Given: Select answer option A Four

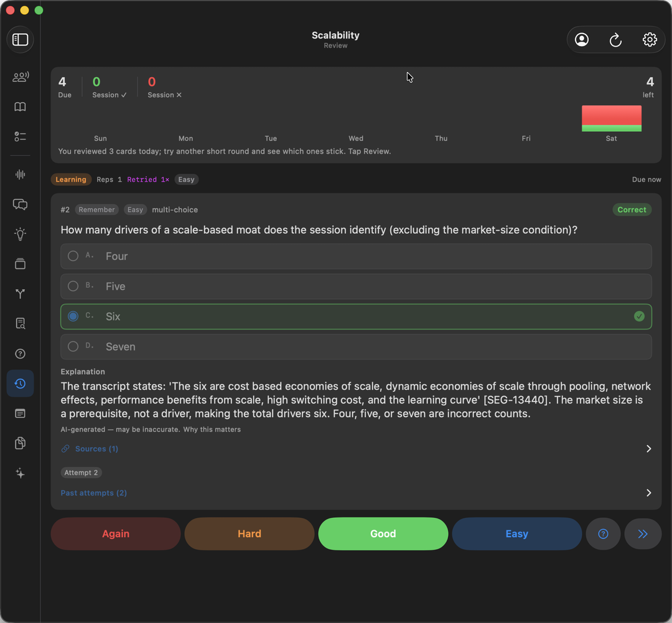Looking at the screenshot, I should pyautogui.click(x=356, y=256).
